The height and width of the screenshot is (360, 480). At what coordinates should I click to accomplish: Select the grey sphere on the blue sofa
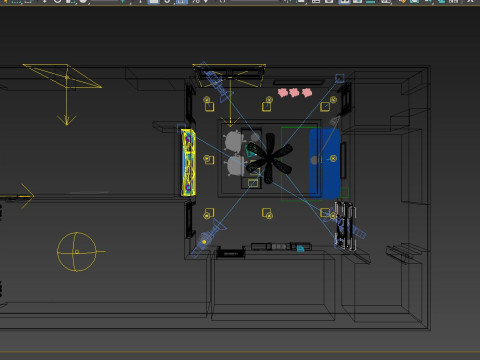[314, 160]
